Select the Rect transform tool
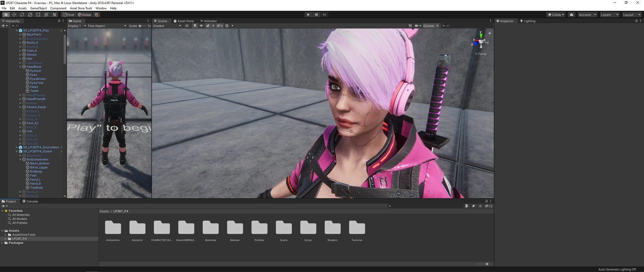 [x=38, y=15]
